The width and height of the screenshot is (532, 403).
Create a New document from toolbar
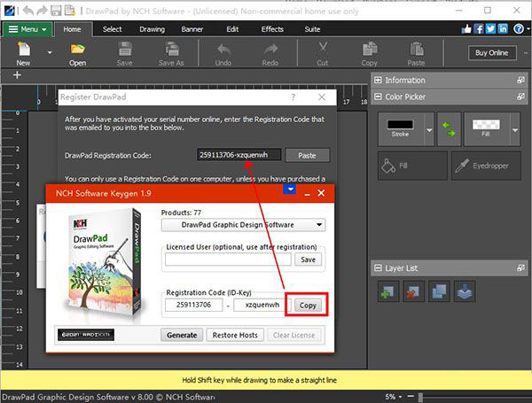(23, 53)
